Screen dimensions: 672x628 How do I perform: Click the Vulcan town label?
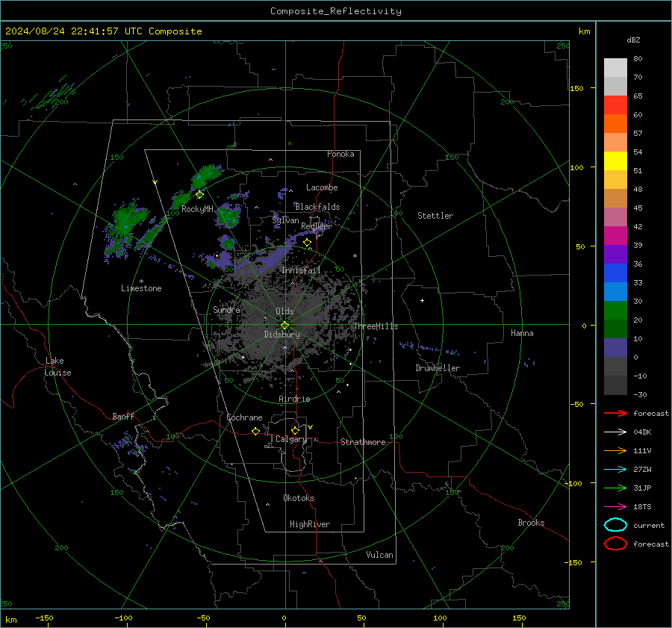click(x=379, y=555)
